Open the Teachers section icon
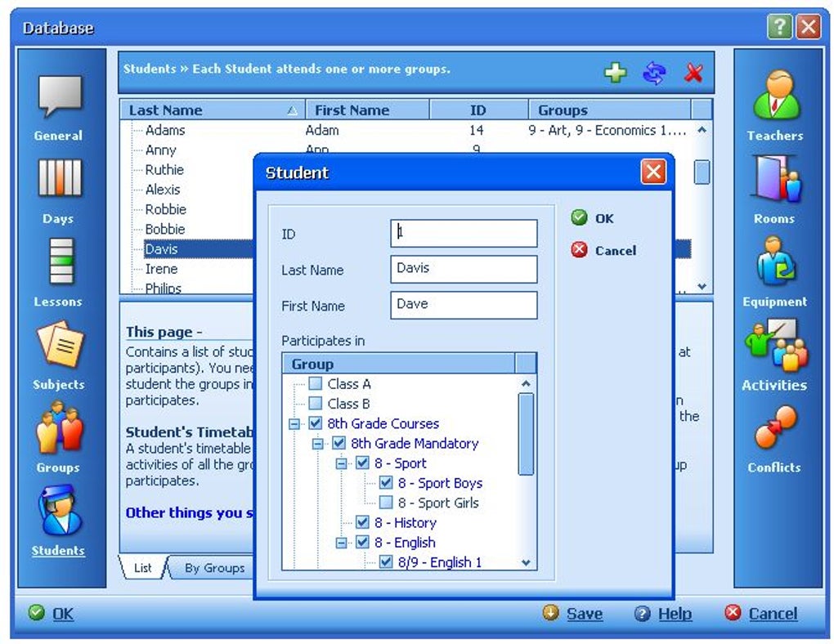This screenshot has width=834, height=644. coord(775,95)
